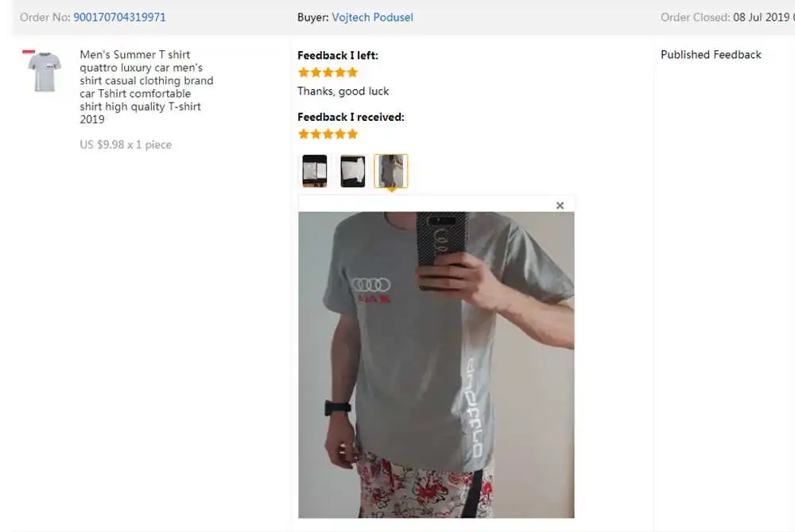This screenshot has width=795, height=532.
Task: Open order number 900170704319971 link
Action: 119,17
